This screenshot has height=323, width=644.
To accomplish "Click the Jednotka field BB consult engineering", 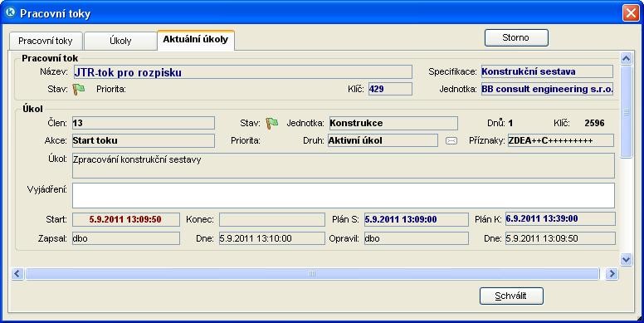I will 547,89.
